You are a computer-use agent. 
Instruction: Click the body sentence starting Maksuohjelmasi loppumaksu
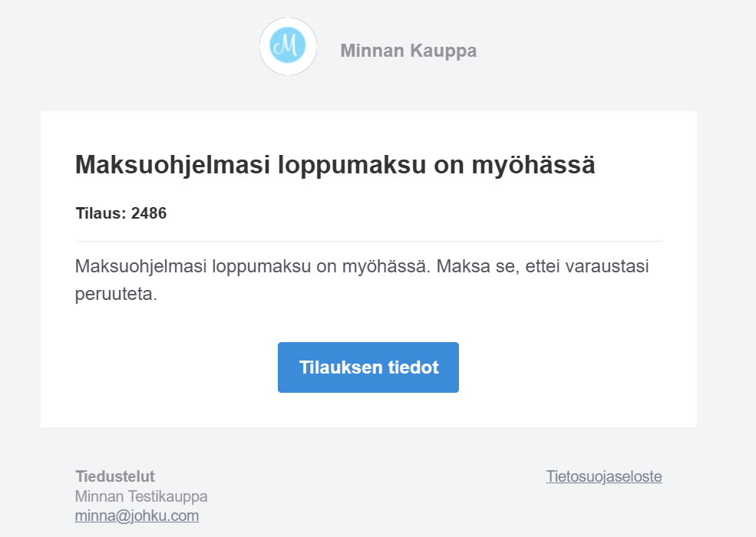(x=361, y=279)
